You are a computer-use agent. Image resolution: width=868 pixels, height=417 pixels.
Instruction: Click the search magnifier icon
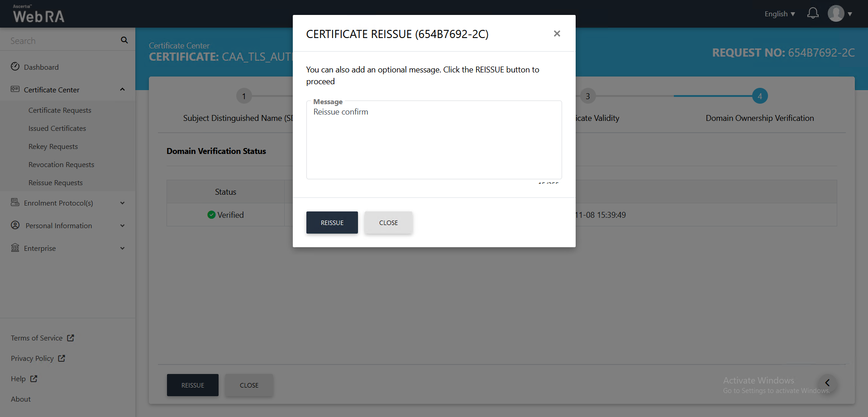pos(124,40)
